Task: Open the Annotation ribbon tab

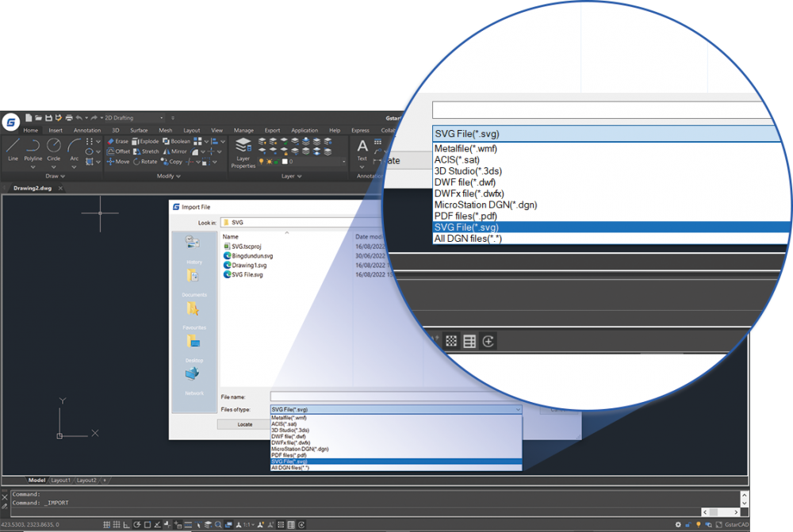Action: pyautogui.click(x=87, y=131)
